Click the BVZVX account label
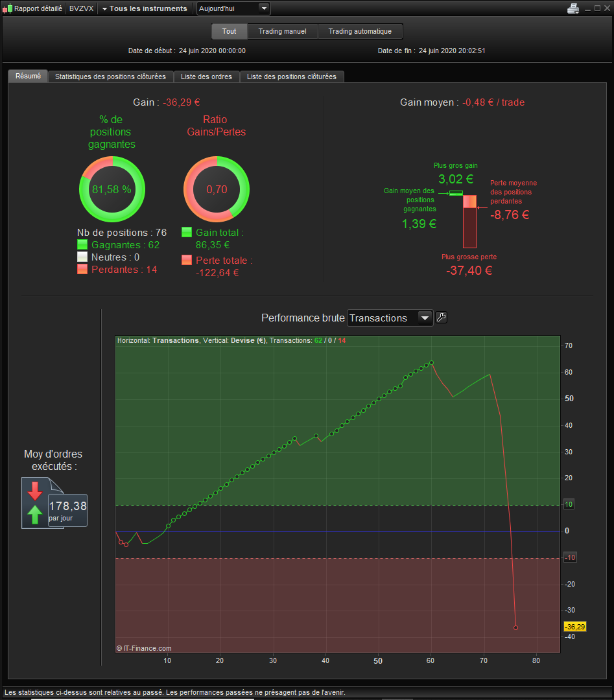Screen dimensions: 614x700 (x=81, y=8)
